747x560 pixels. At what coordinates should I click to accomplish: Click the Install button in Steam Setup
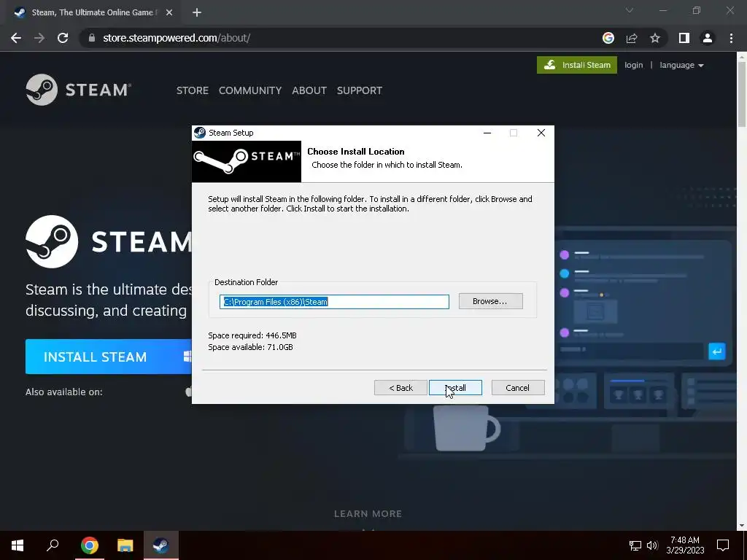click(455, 388)
